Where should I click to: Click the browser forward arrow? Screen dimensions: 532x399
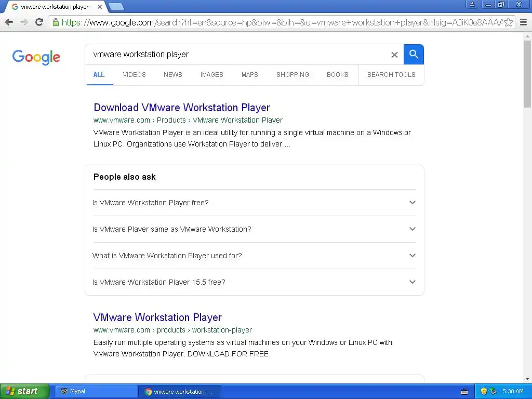[24, 22]
